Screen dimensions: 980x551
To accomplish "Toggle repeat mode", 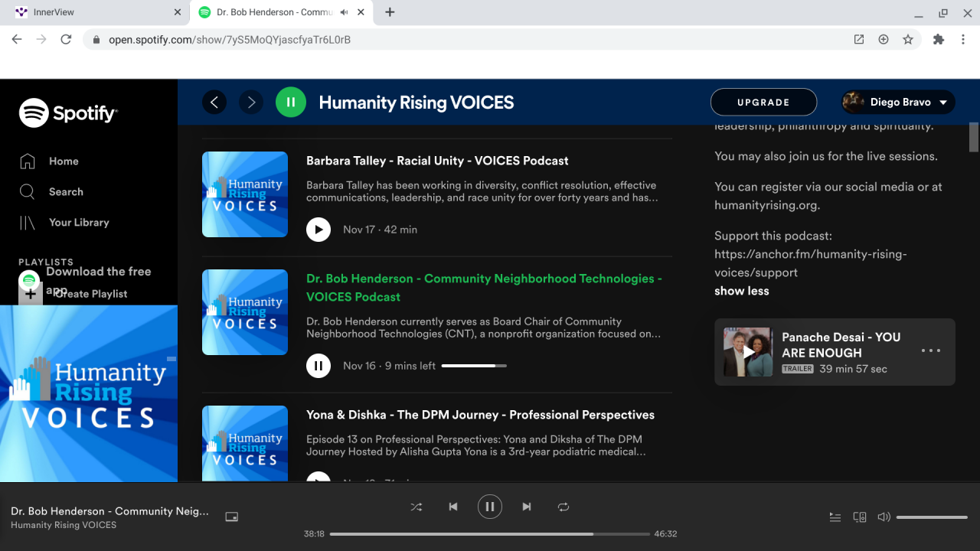I will tap(563, 507).
